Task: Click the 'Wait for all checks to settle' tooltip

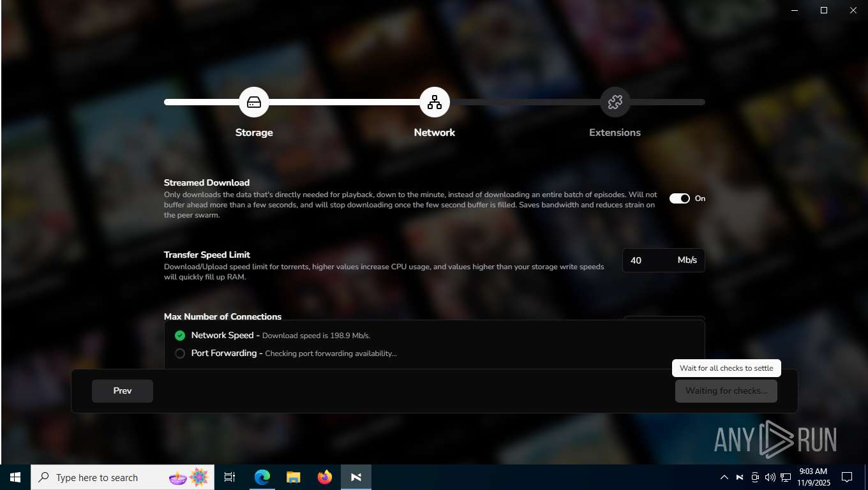Action: pos(726,368)
